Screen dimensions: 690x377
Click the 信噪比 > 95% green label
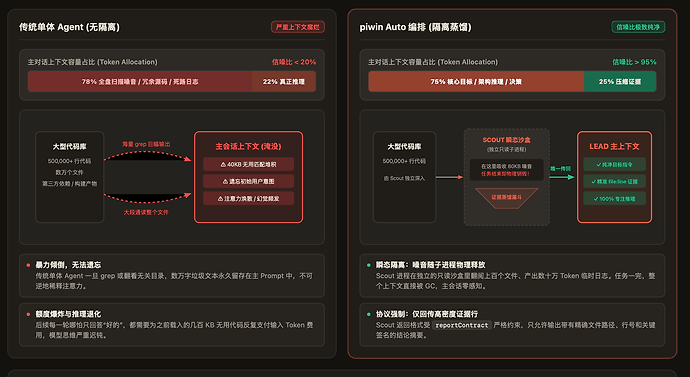[634, 62]
